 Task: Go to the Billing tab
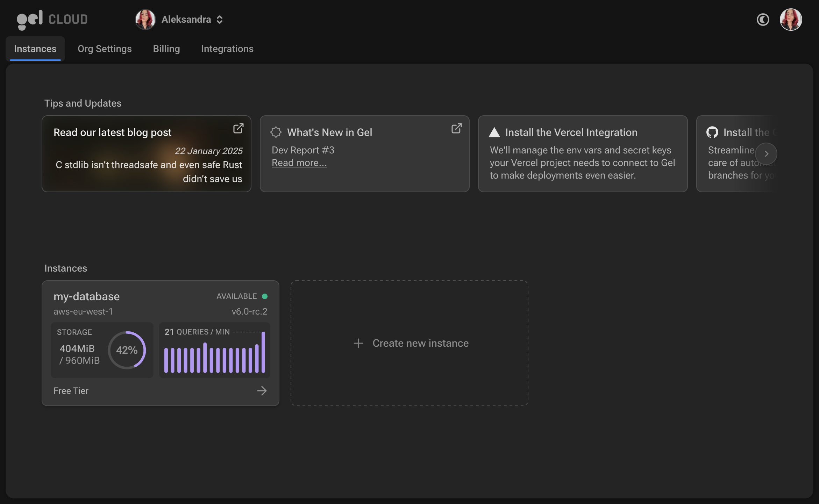point(166,49)
